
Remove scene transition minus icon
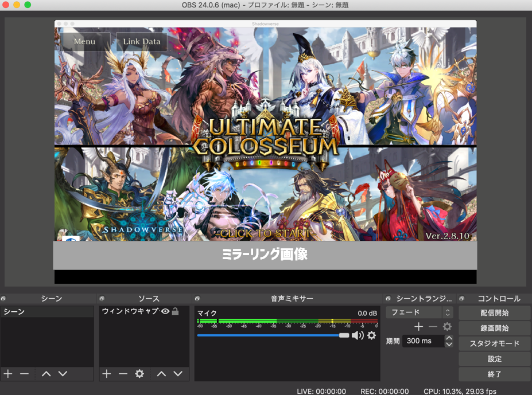coord(433,327)
